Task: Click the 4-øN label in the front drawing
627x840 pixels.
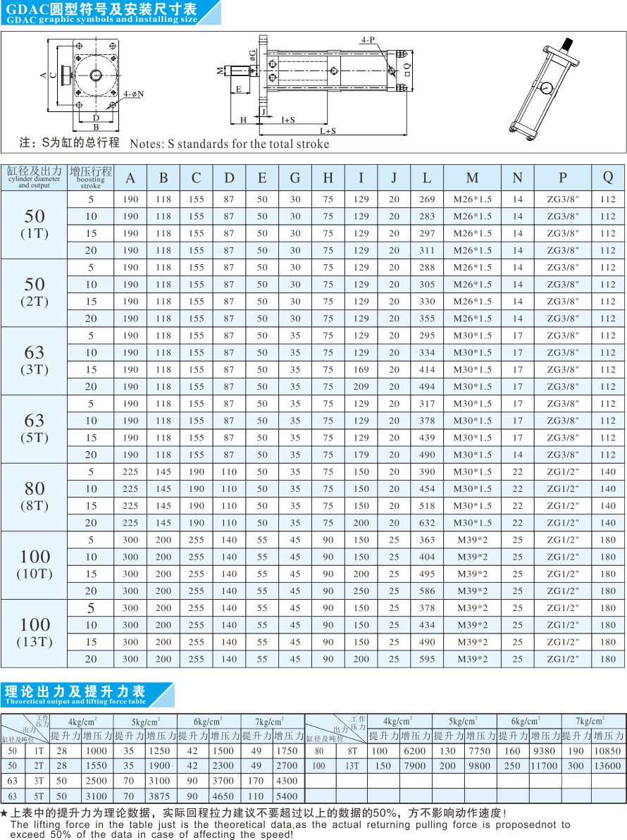Action: pyautogui.click(x=132, y=94)
